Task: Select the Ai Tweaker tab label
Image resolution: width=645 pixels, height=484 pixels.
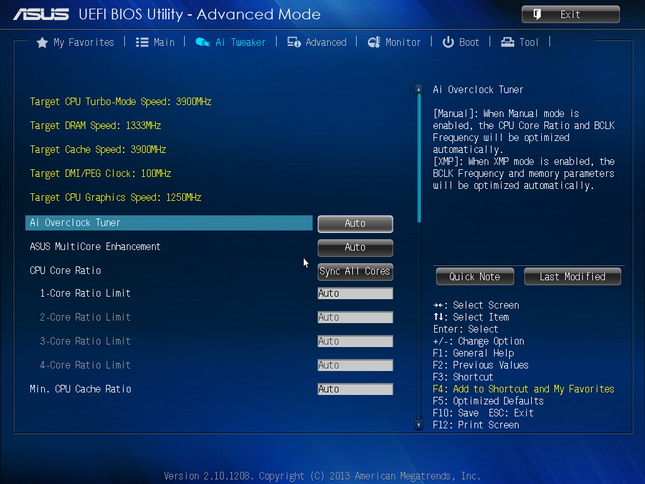Action: pos(241,42)
